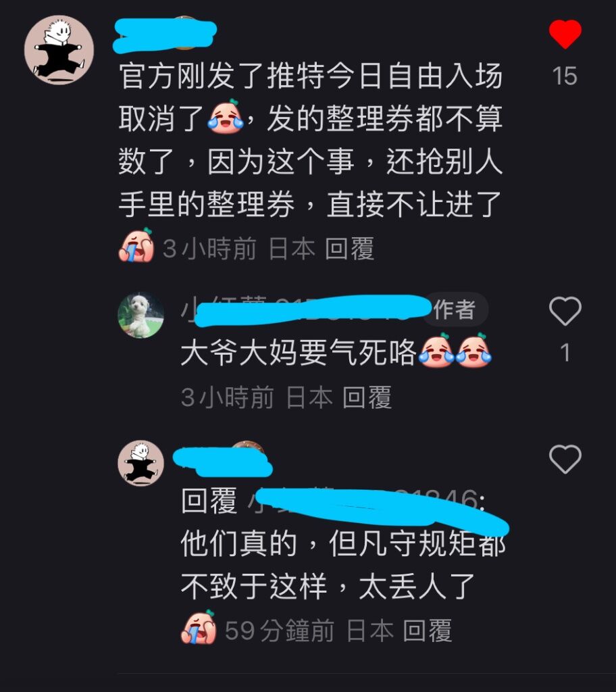Unlike the top comment with red heart
616x692 pixels.
coord(565,34)
